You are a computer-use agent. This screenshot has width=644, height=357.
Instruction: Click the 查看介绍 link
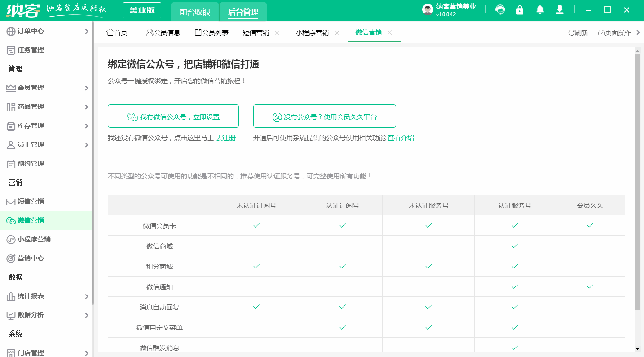coord(400,138)
